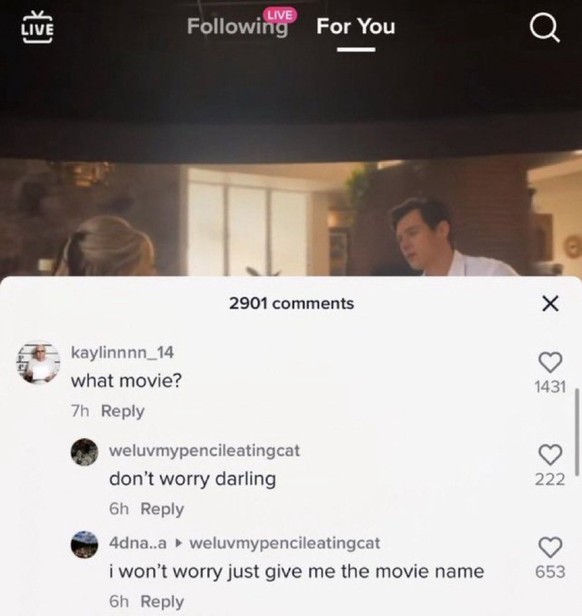This screenshot has height=616, width=582.
Task: Like 4dna..a's reply with heart
Action: tap(550, 547)
